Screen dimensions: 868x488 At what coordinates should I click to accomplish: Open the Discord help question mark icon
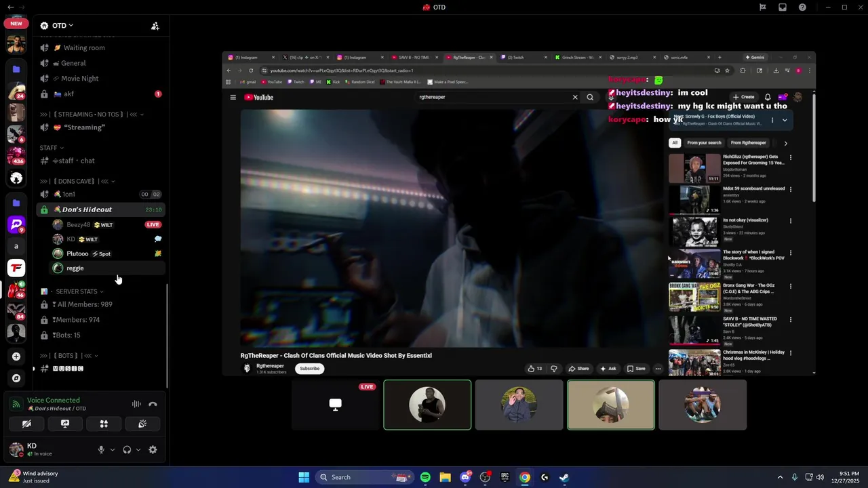(803, 7)
